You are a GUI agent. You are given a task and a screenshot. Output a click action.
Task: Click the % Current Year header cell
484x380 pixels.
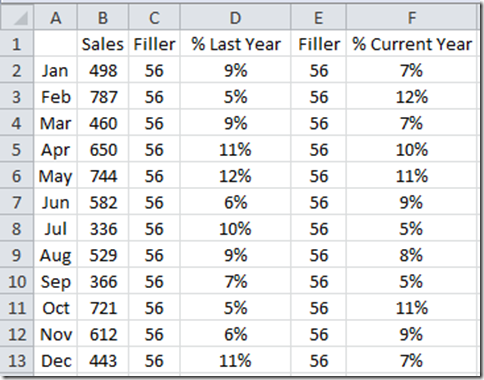(x=412, y=44)
